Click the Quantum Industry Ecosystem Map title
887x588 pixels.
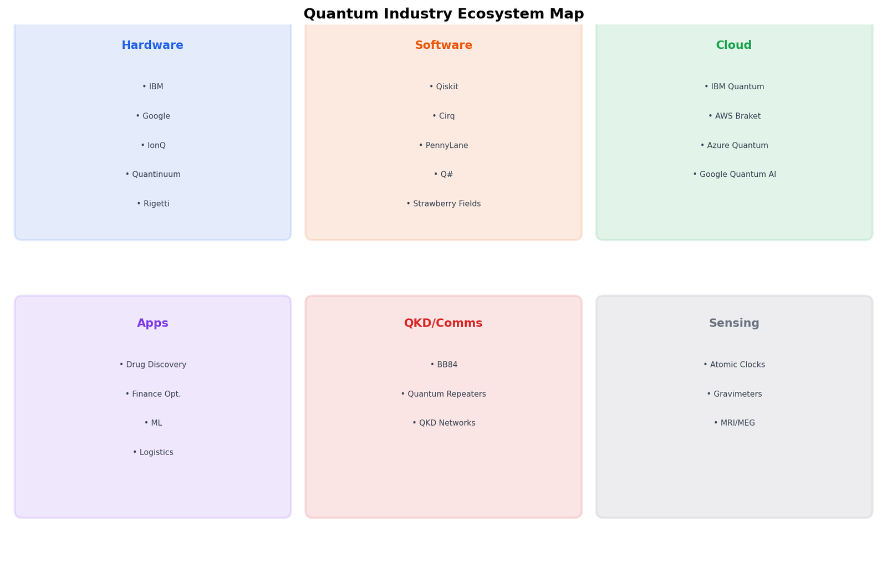[443, 14]
